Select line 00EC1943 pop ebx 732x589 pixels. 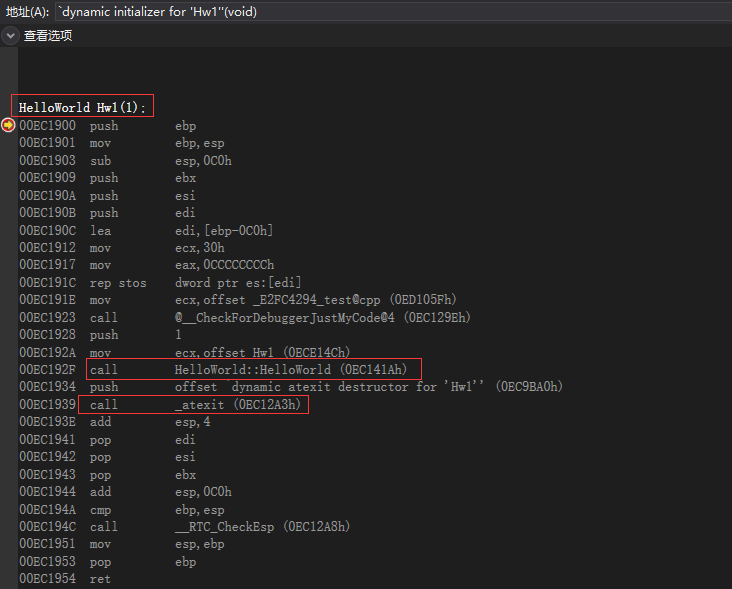(x=108, y=475)
